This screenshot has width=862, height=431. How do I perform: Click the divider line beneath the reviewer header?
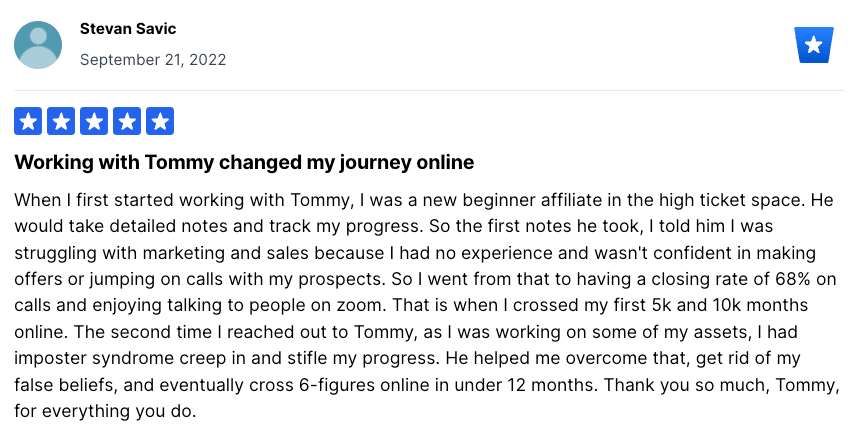pos(429,90)
